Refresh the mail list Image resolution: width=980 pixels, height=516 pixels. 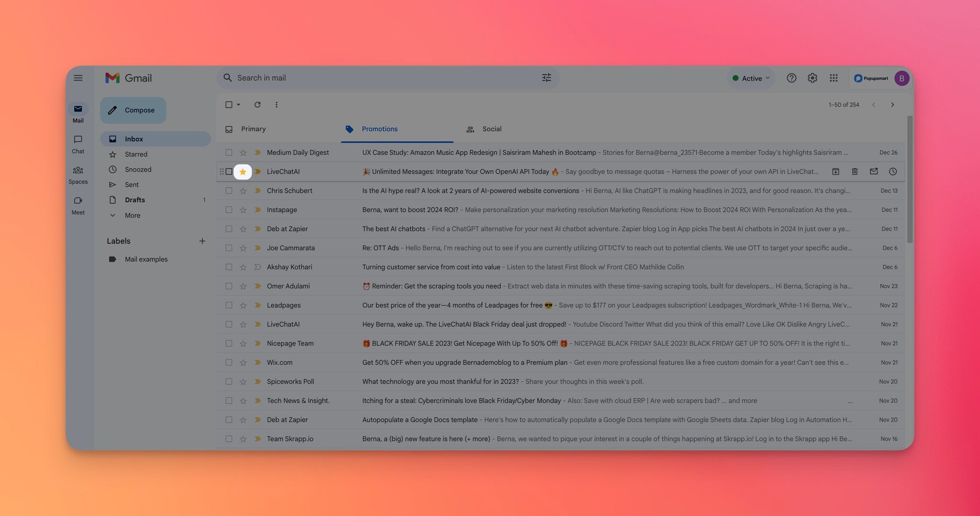257,104
